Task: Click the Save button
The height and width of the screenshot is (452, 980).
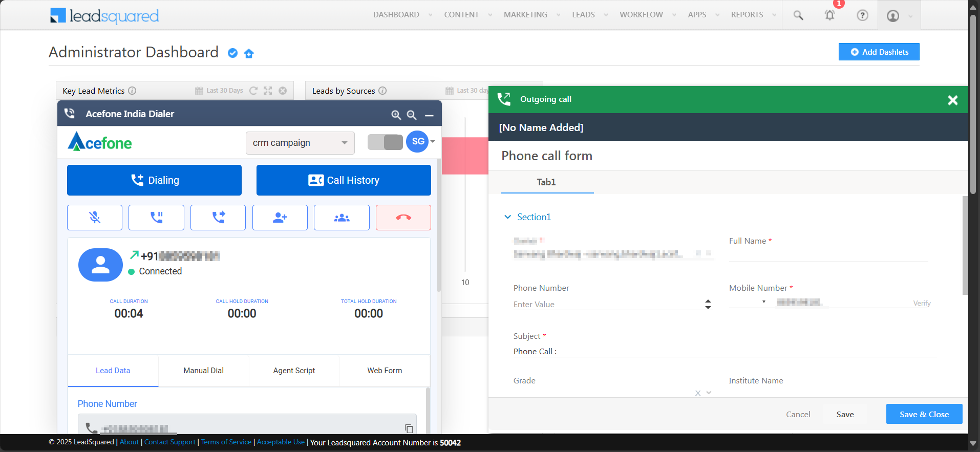Action: pos(845,414)
